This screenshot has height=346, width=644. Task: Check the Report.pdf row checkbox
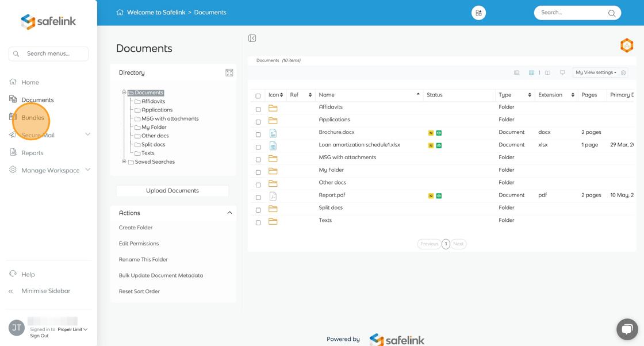point(258,197)
